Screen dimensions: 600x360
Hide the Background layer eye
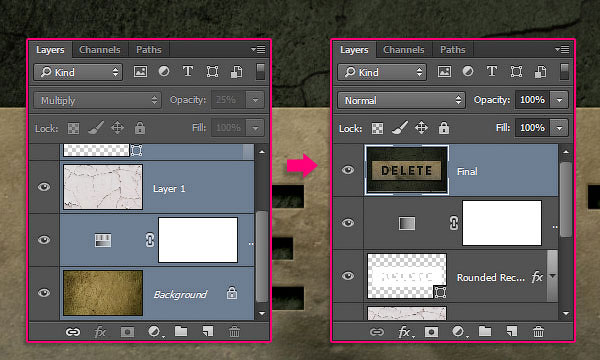coord(44,293)
